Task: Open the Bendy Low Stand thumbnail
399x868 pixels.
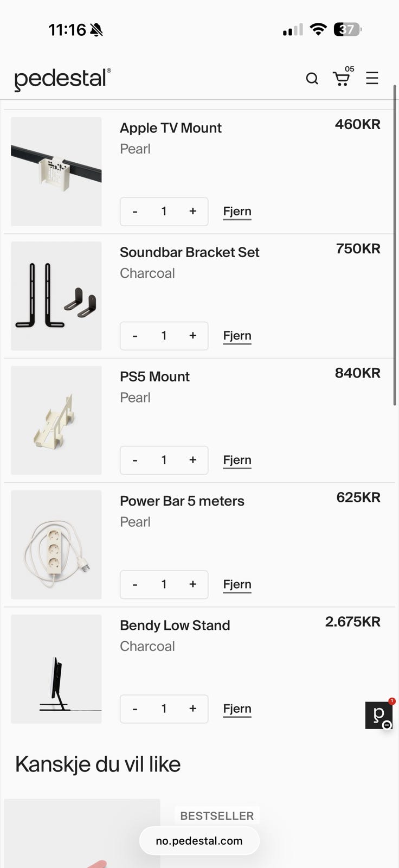Action: (x=56, y=669)
